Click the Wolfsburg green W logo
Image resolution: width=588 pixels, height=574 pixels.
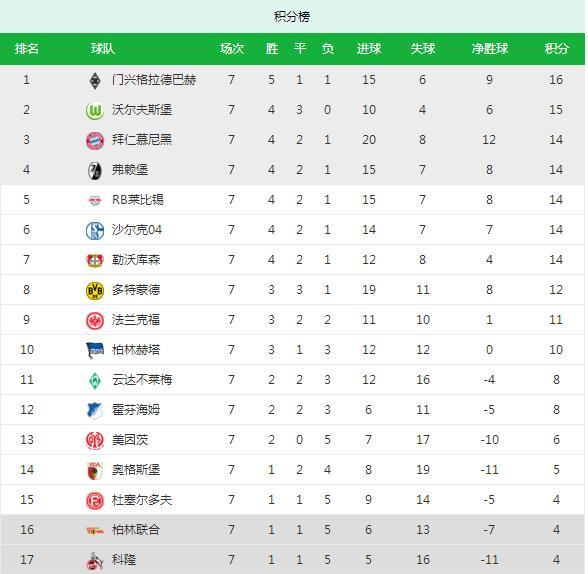point(95,110)
